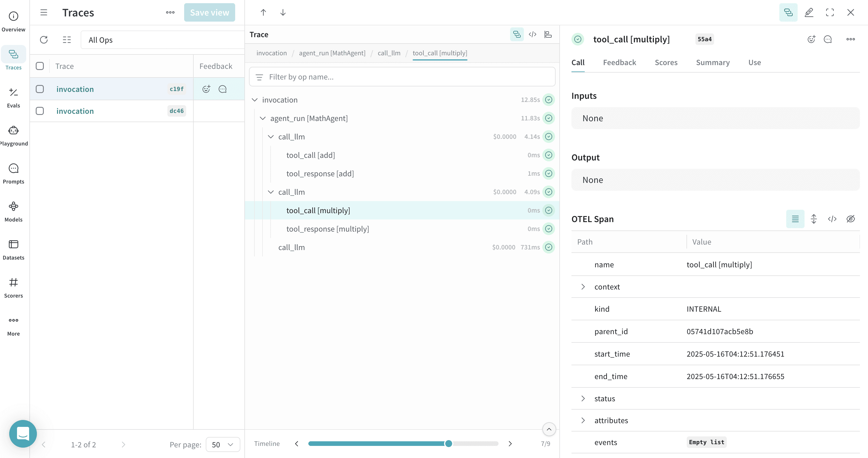The width and height of the screenshot is (868, 458).
Task: Click the Save view button
Action: [x=209, y=12]
